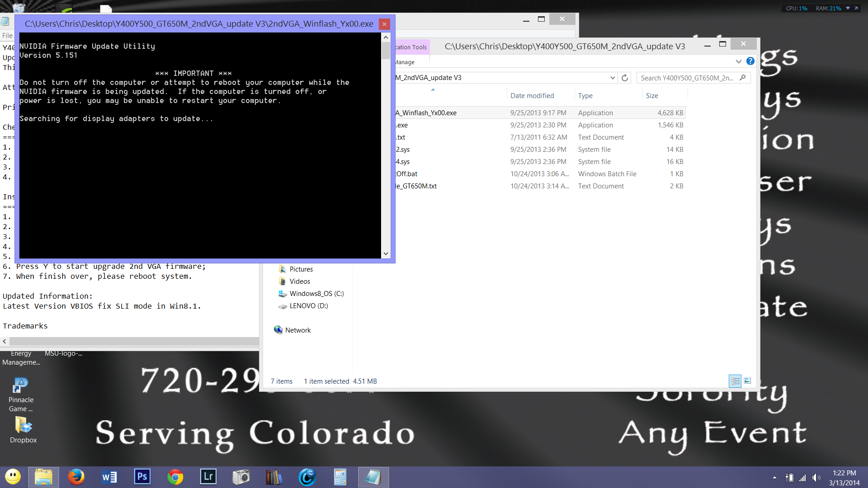
Task: Launch Firefox from the taskbar
Action: pyautogui.click(x=76, y=477)
